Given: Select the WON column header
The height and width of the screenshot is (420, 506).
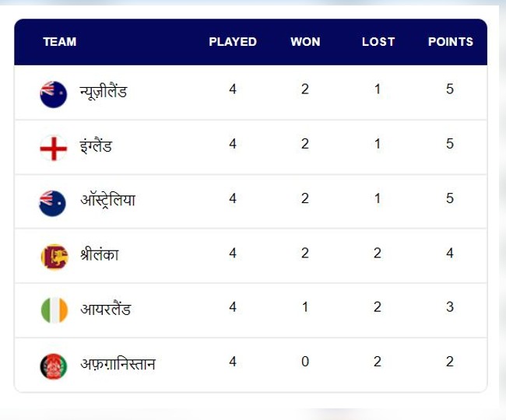Looking at the screenshot, I should coord(305,42).
